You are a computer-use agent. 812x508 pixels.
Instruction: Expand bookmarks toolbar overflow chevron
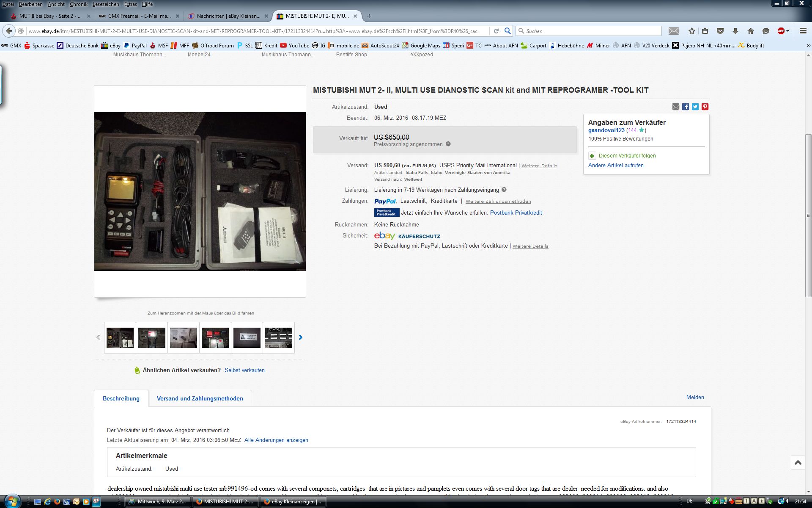click(808, 45)
